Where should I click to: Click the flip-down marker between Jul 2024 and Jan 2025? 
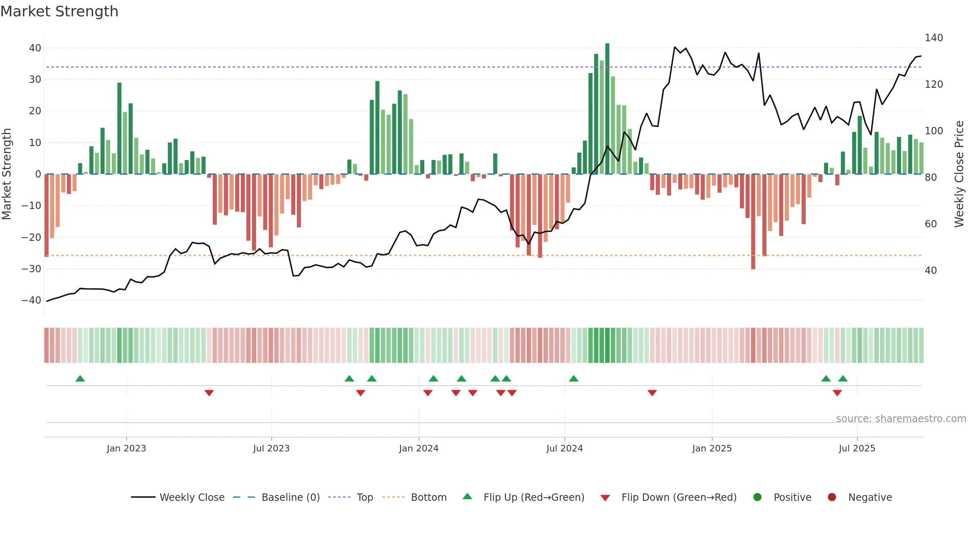click(652, 393)
